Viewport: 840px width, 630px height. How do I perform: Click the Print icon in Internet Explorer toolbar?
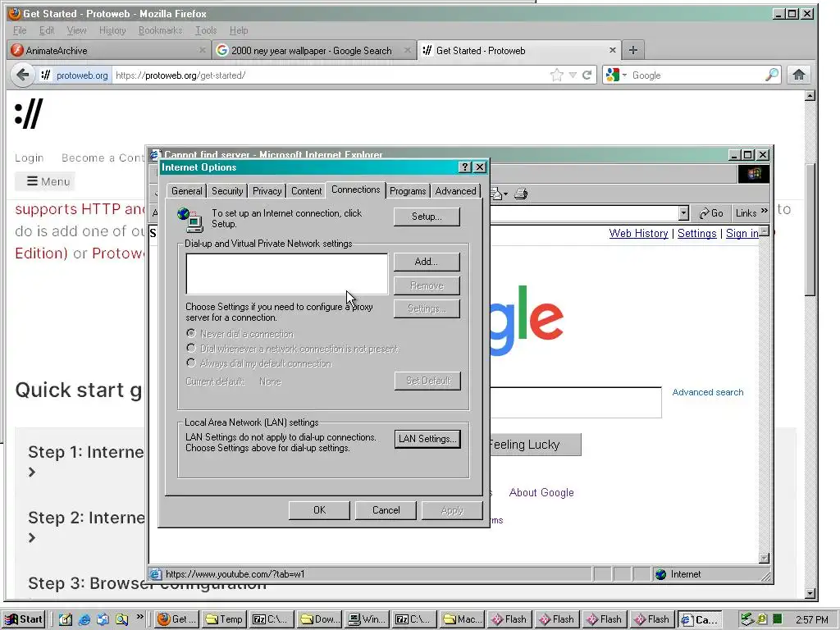click(521, 194)
